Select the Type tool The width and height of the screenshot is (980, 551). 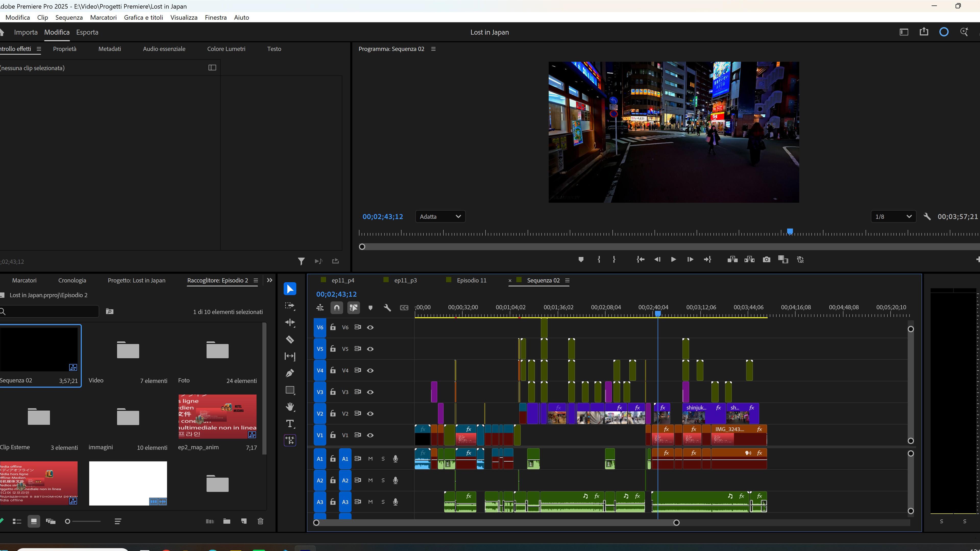pos(290,424)
